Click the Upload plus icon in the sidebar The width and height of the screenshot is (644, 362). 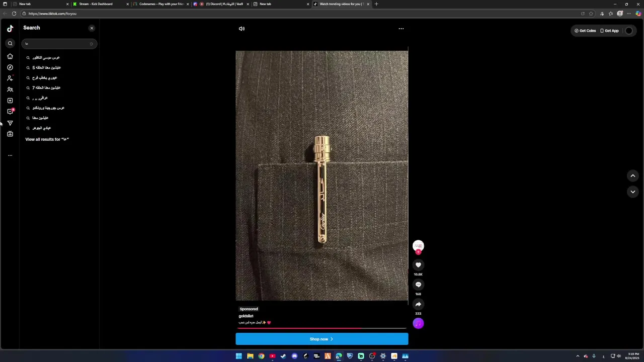click(x=10, y=101)
